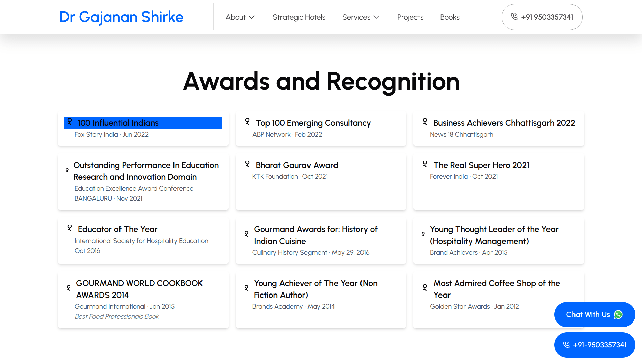Click phone icon in bottom floating button

pos(566,345)
